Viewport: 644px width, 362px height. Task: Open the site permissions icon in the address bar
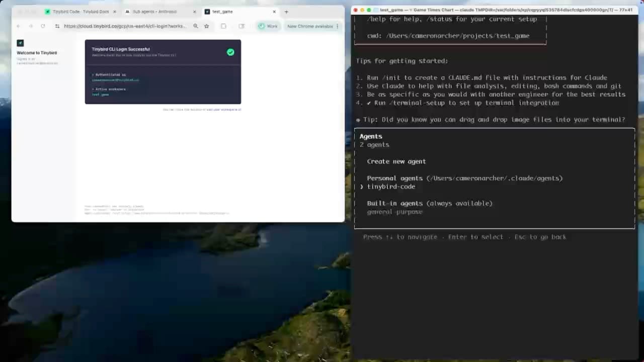(57, 26)
